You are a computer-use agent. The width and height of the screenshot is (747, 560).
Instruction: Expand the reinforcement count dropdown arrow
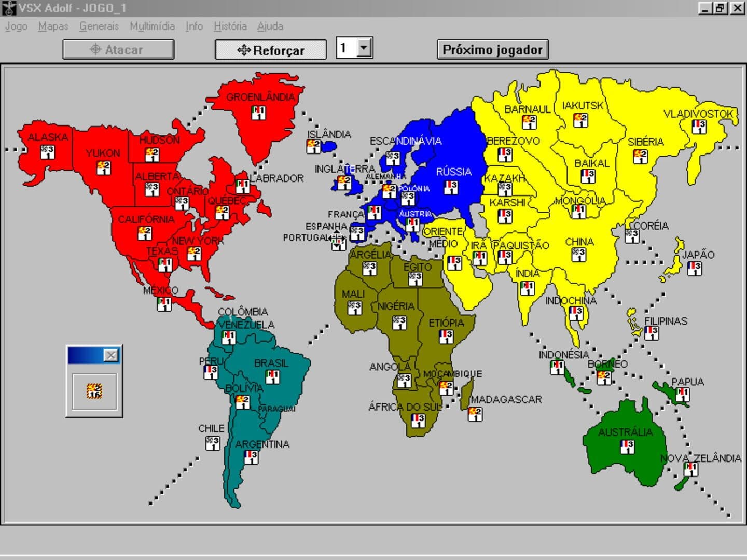(364, 48)
